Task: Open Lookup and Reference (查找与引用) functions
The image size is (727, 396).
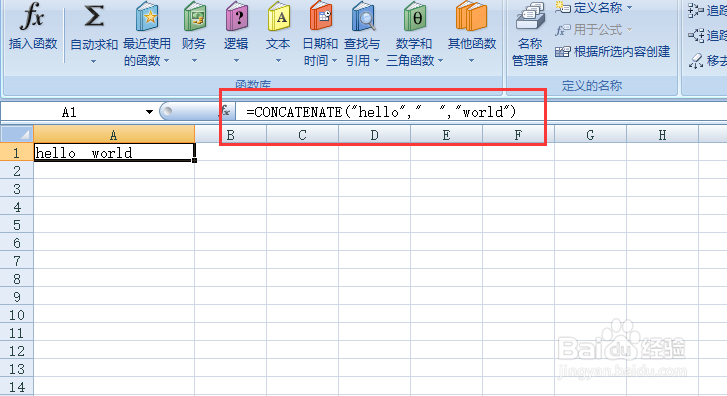Action: coord(362,33)
